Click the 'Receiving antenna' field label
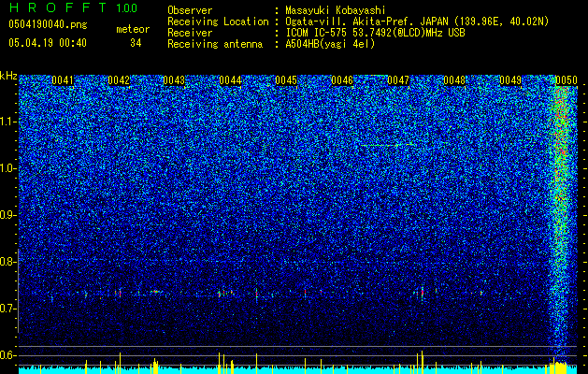This screenshot has width=588, height=374. (215, 44)
